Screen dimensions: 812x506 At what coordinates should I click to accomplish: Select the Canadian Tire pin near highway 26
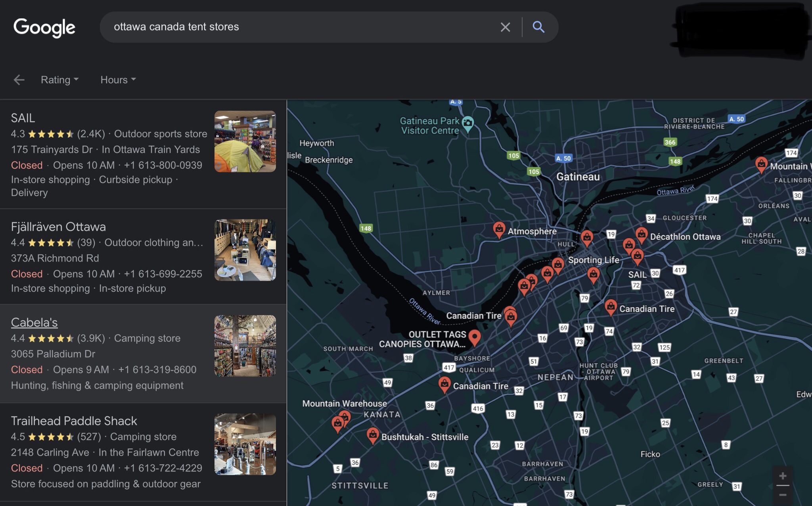[611, 307]
